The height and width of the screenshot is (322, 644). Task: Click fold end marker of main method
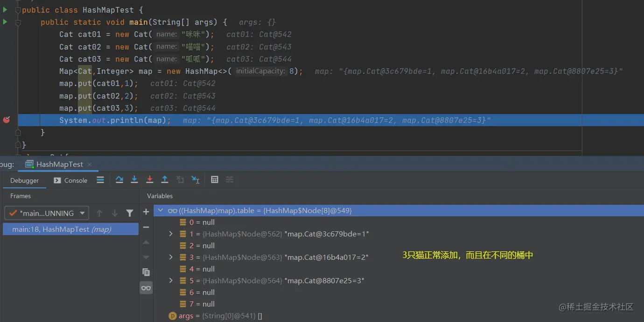point(18,133)
